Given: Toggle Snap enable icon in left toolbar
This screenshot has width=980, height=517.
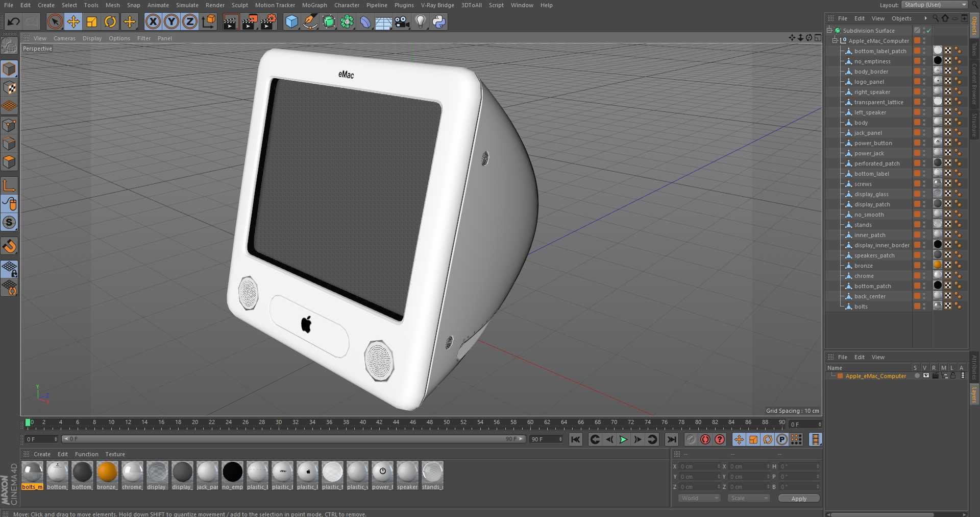Looking at the screenshot, I should click(9, 222).
